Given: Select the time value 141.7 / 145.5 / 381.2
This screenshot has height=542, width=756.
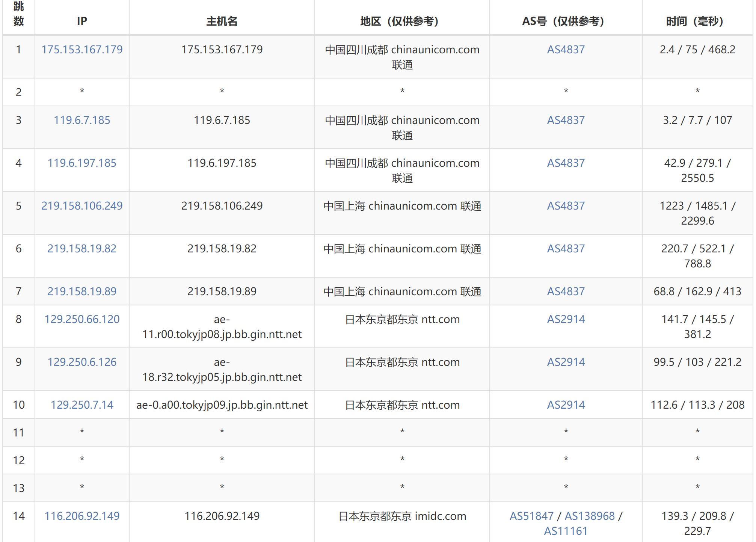Looking at the screenshot, I should [x=697, y=327].
